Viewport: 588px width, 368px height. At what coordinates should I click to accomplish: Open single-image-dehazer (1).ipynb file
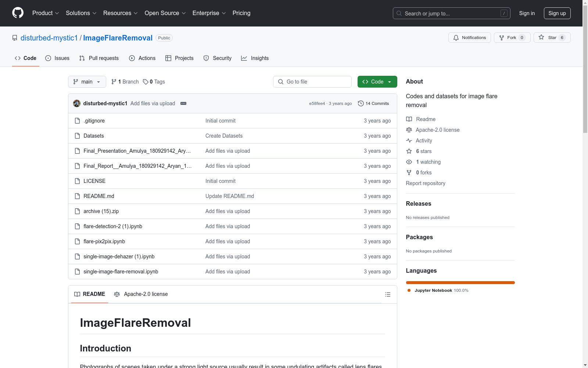(119, 256)
